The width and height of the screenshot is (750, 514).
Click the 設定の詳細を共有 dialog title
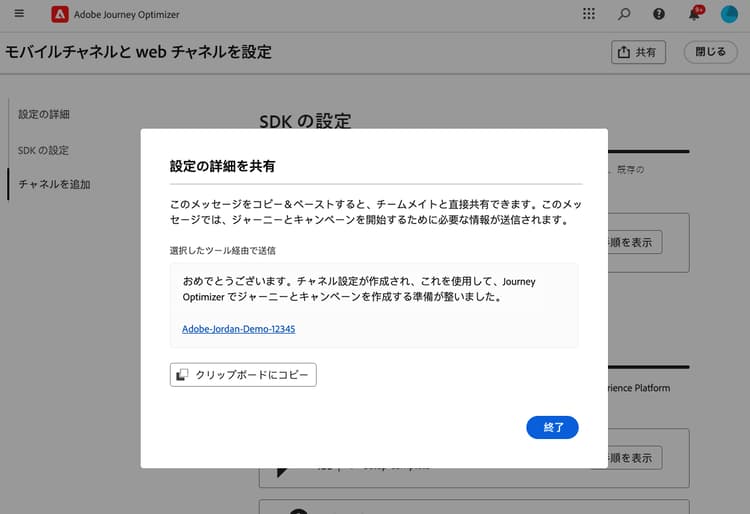pyautogui.click(x=222, y=166)
